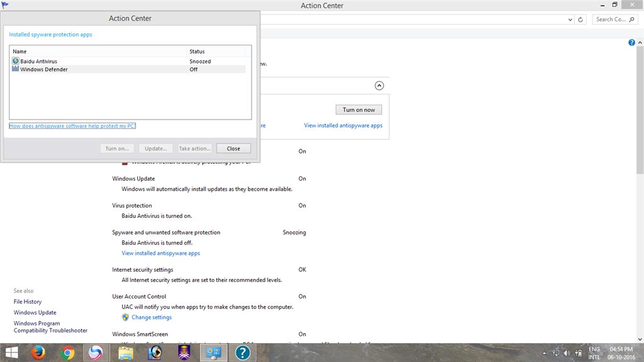This screenshot has width=644, height=362.
Task: Show hidden system tray icons
Action: [545, 353]
